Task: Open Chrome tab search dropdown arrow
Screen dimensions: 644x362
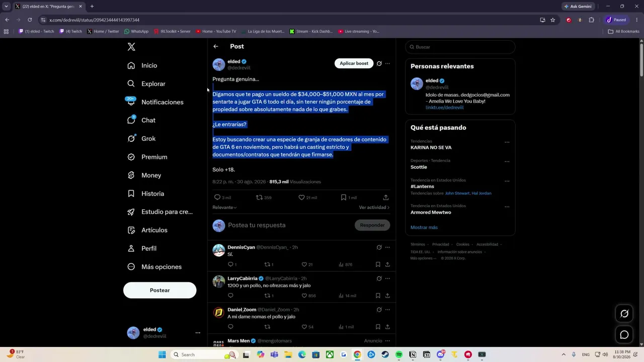Action: tap(6, 7)
